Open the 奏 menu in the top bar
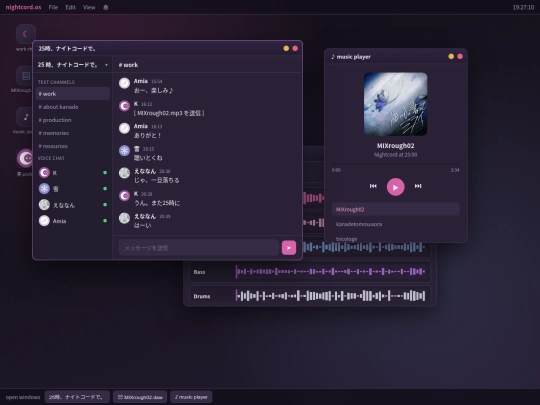The image size is (540, 405). click(x=106, y=7)
